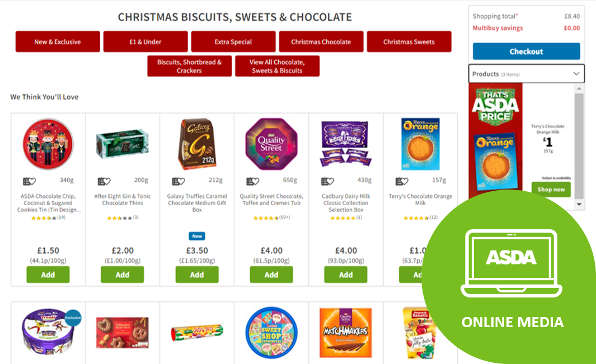Click the Matchmakers product thumbnail
Image resolution: width=596 pixels, height=364 pixels.
pos(346,333)
